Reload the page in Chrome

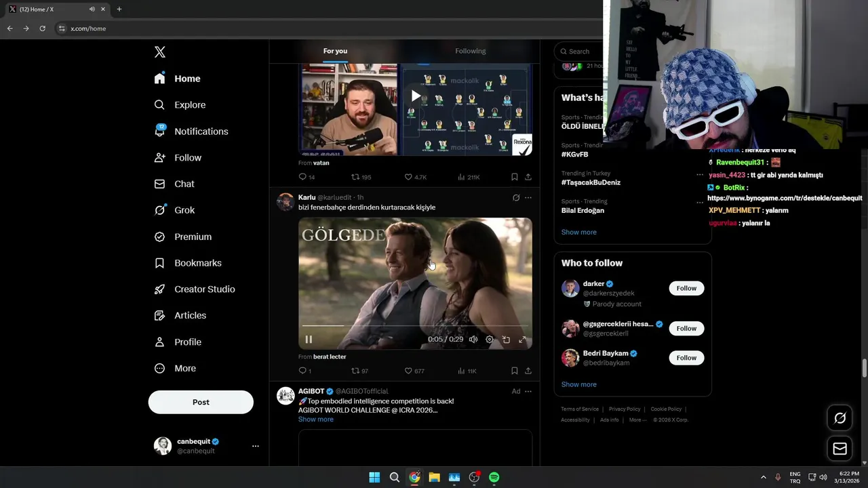pyautogui.click(x=42, y=28)
